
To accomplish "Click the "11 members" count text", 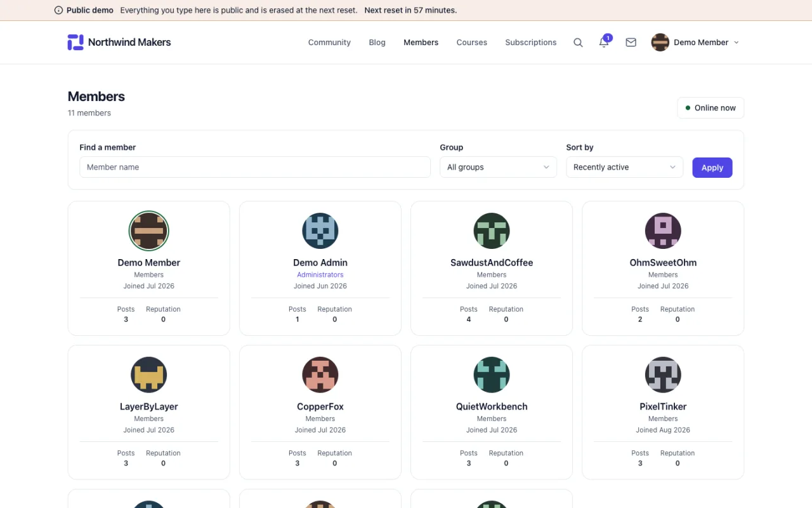I will tap(89, 113).
